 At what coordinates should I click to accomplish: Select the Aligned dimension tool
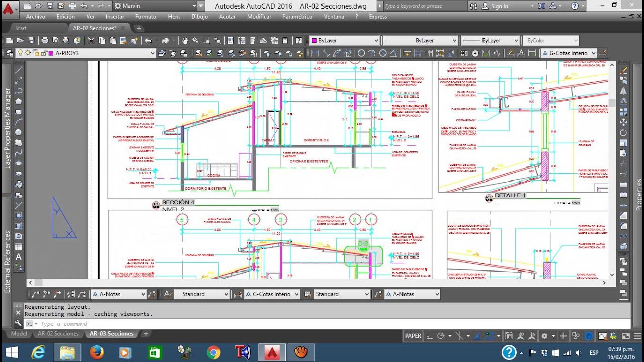coord(326,53)
